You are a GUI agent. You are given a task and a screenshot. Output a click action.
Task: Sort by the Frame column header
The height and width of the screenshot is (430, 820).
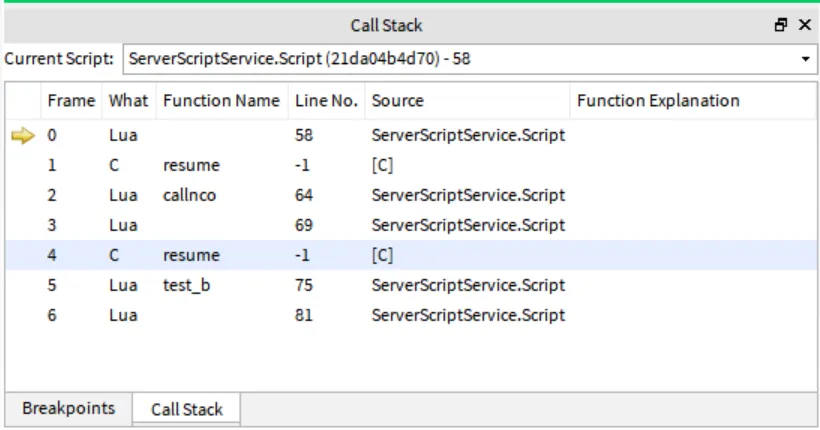click(x=72, y=100)
